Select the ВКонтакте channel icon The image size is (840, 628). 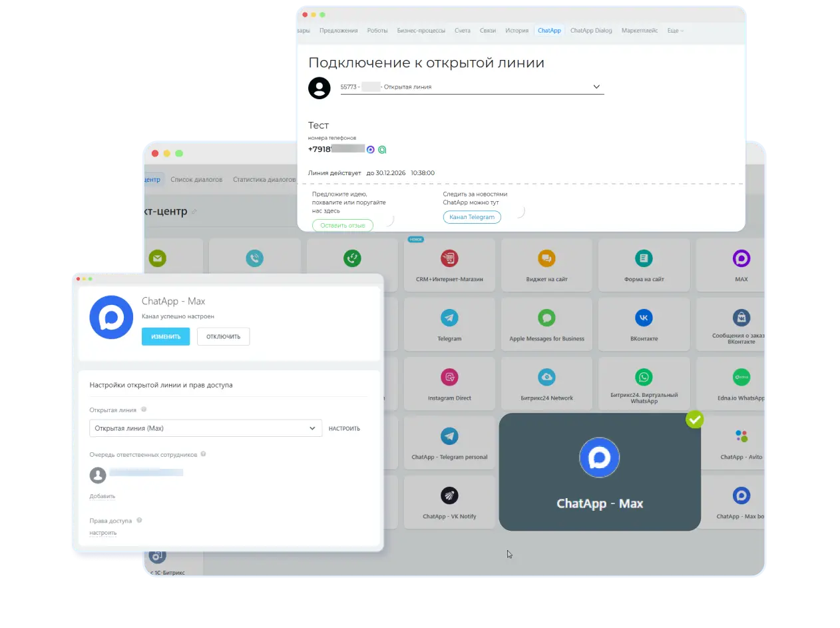644,318
